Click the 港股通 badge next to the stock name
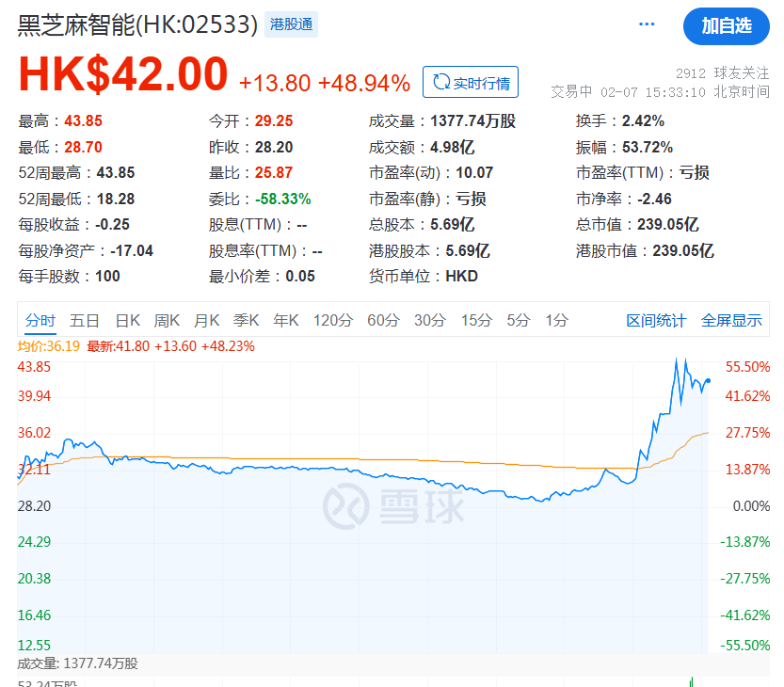Screen dimensions: 784x687 coord(292,24)
